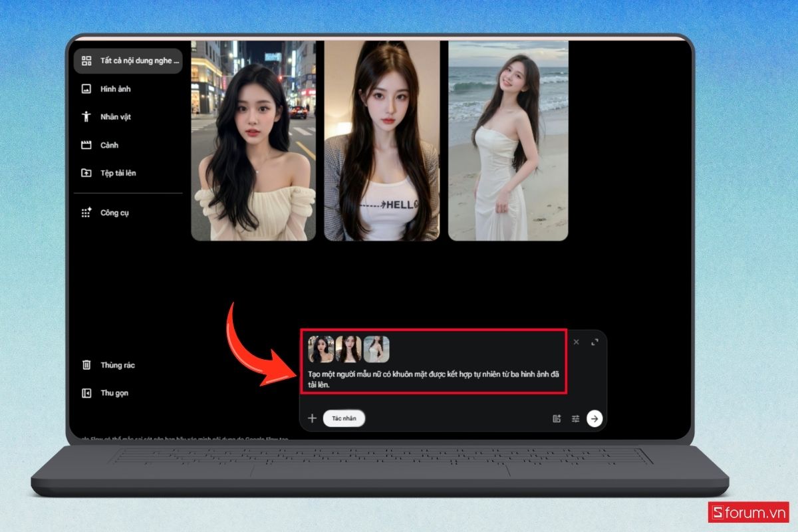Viewport: 798px width, 532px height.
Task: Clear the prompt with the X icon
Action: coord(576,342)
